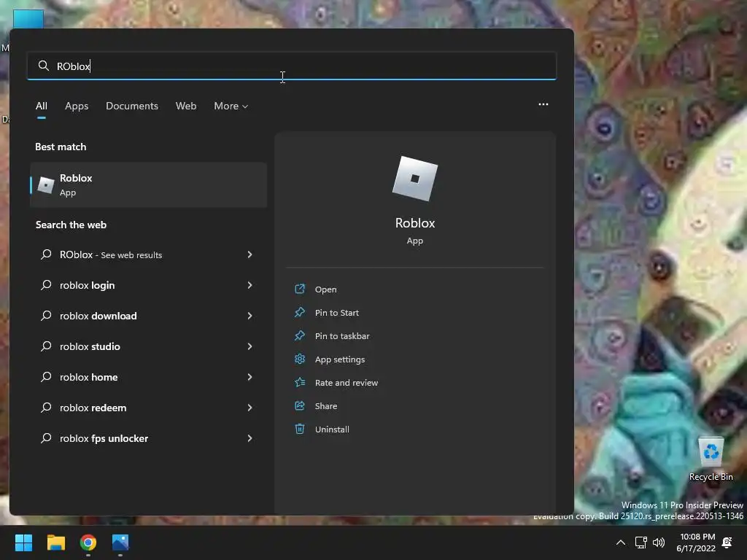
Task: Share the Roblox app
Action: click(x=326, y=406)
